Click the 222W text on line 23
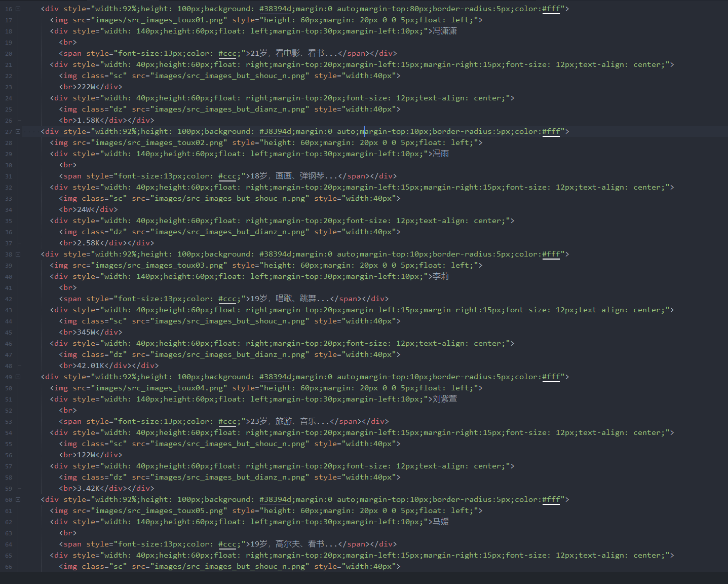Image resolution: width=728 pixels, height=584 pixels. [x=86, y=87]
